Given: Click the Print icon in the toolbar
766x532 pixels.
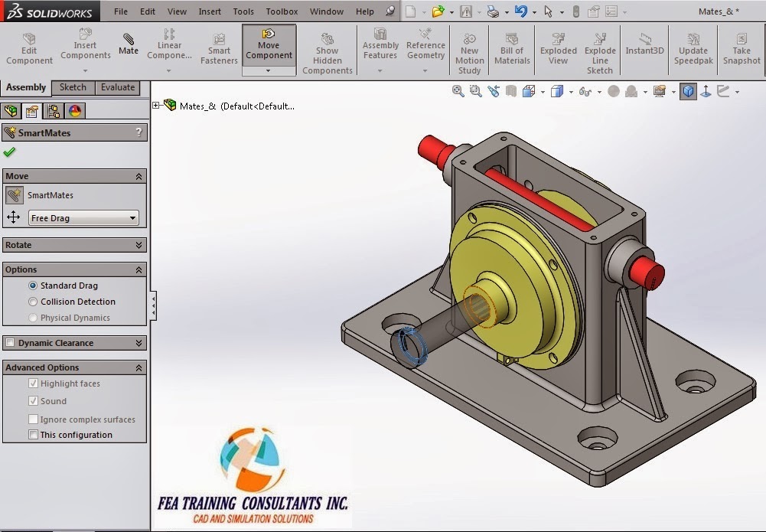Looking at the screenshot, I should [493, 11].
